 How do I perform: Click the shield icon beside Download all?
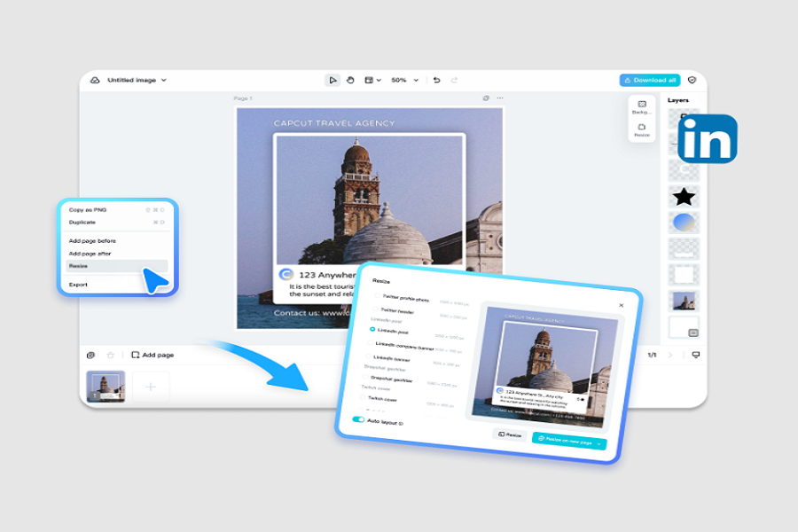click(x=692, y=81)
